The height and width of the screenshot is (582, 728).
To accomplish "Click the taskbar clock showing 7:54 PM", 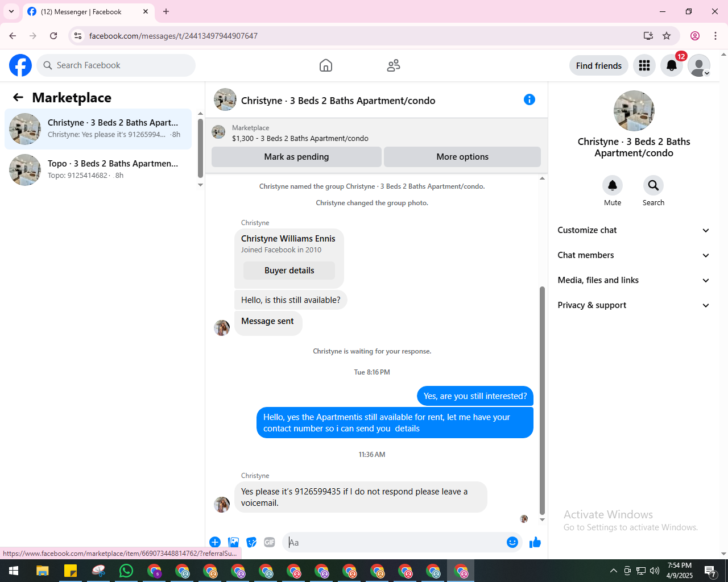I will click(680, 571).
